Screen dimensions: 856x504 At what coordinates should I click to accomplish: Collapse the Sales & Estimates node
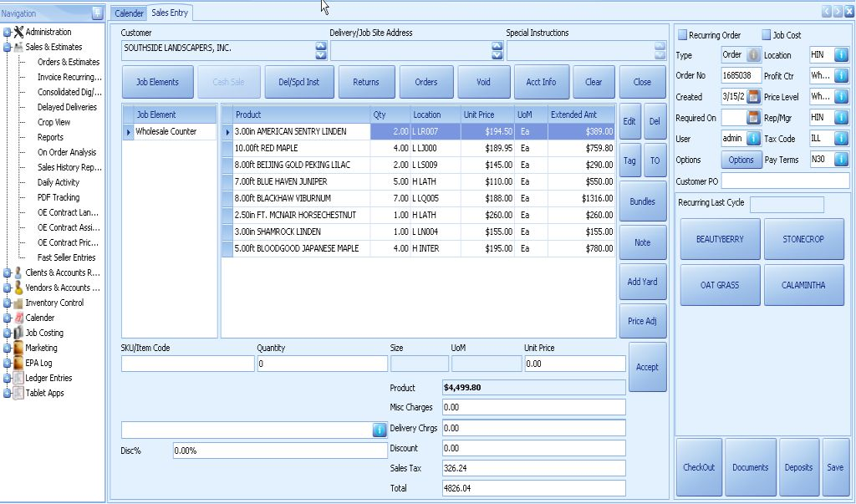click(7, 48)
